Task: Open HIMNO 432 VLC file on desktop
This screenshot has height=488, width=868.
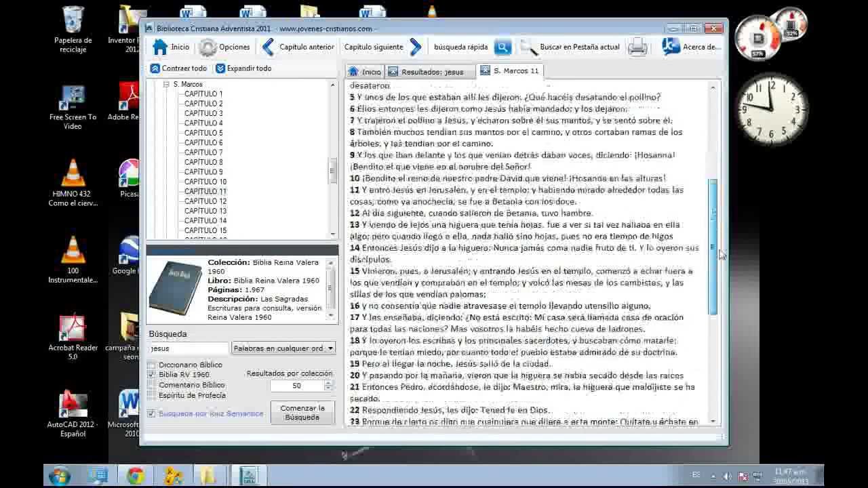Action: point(73,184)
